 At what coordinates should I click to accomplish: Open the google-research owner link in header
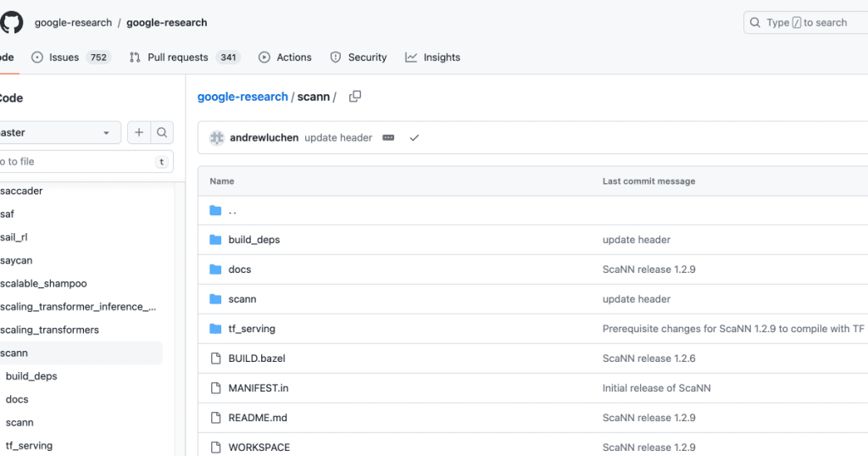pyautogui.click(x=73, y=23)
